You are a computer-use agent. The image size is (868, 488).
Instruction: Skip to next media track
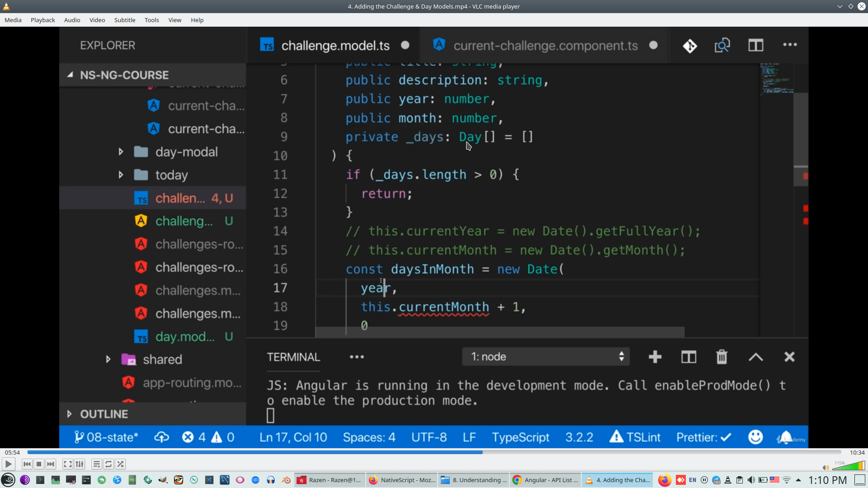click(x=51, y=464)
